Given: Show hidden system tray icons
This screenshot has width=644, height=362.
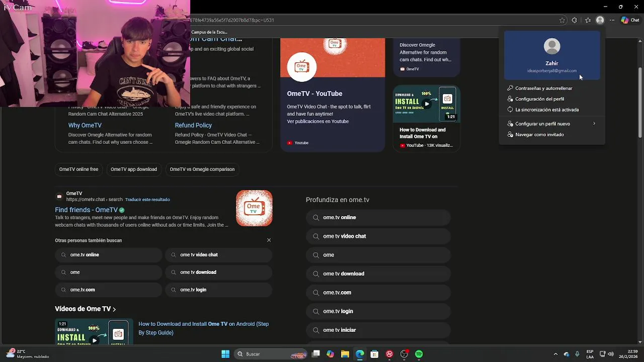Looking at the screenshot, I should point(555,354).
